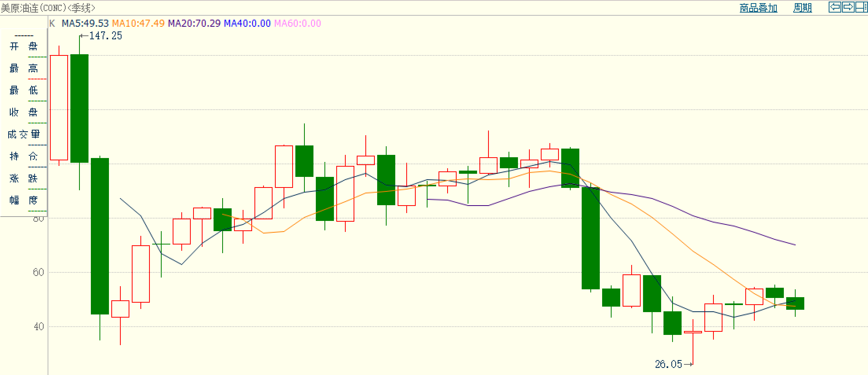868x375 pixels.
Task: Open the 周期 period link
Action: coord(802,8)
